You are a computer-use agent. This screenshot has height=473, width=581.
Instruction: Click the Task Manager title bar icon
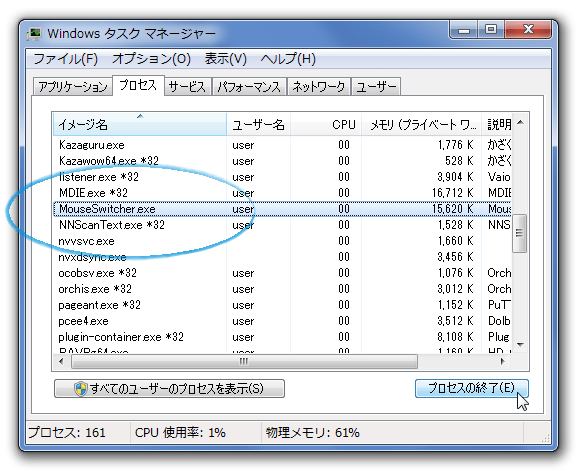[35, 34]
